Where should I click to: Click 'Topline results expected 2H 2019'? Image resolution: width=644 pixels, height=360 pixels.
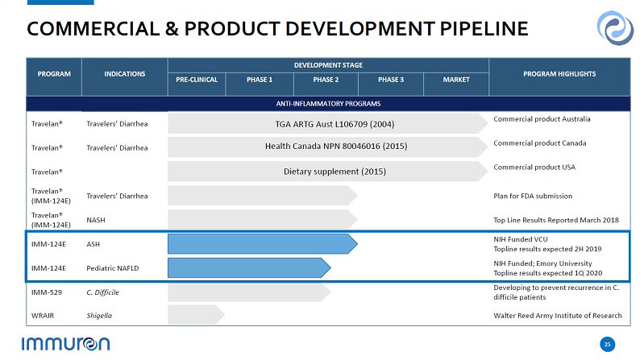pos(547,249)
